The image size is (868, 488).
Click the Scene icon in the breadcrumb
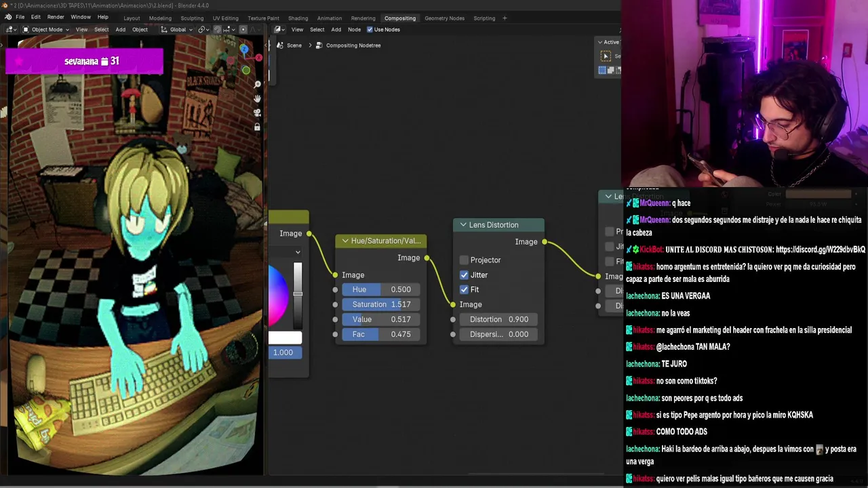[x=280, y=45]
